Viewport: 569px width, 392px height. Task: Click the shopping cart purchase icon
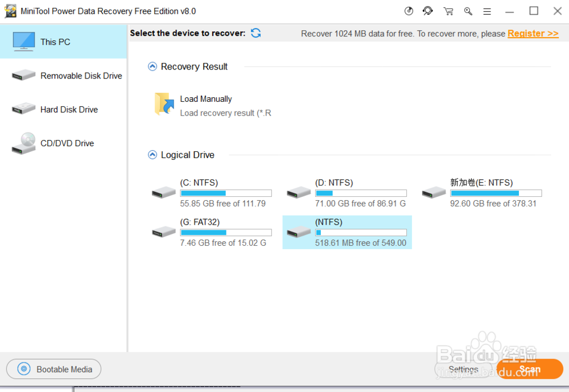pos(448,11)
